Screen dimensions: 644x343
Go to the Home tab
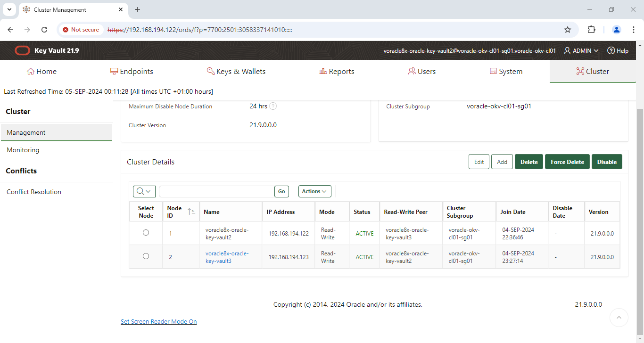pos(41,72)
